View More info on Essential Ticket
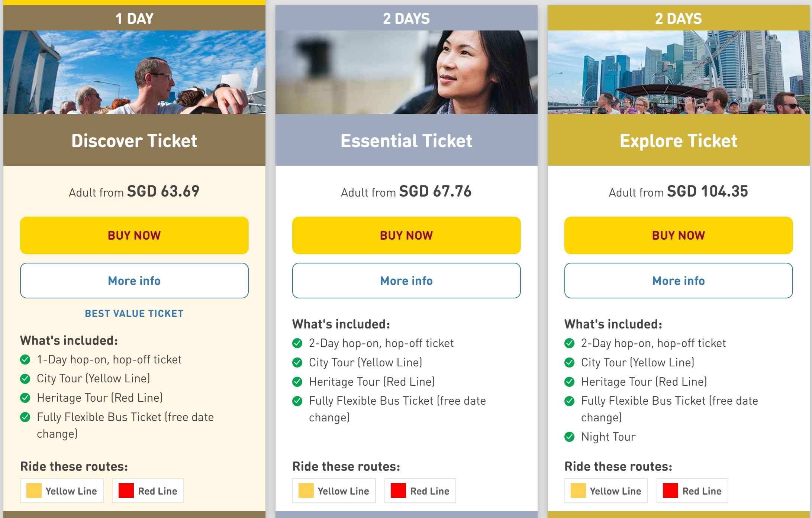This screenshot has width=812, height=518. [x=406, y=281]
